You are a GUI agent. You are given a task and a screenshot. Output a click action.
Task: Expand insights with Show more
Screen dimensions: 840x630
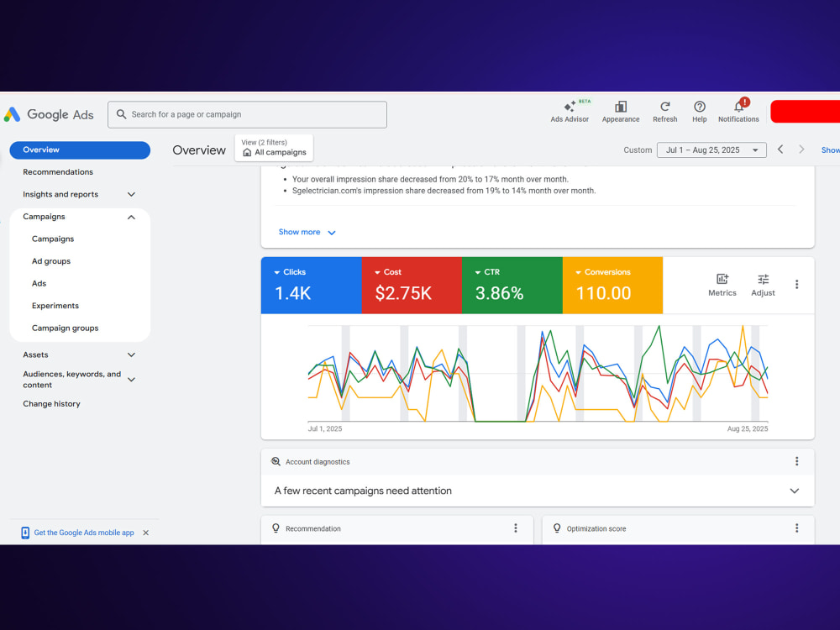(x=307, y=232)
